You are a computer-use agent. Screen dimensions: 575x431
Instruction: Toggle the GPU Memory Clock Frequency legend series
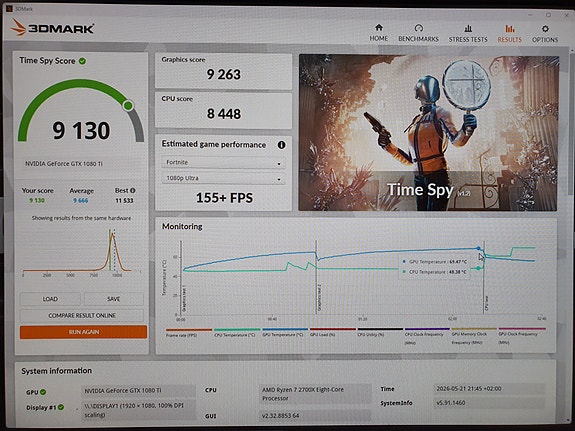coord(474,336)
